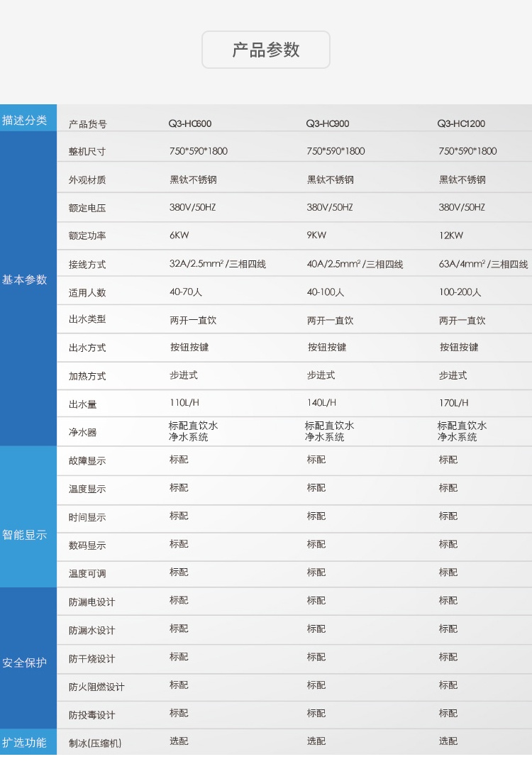Click the 防火阻燃设计 row label
The height and width of the screenshot is (764, 532).
[x=96, y=687]
